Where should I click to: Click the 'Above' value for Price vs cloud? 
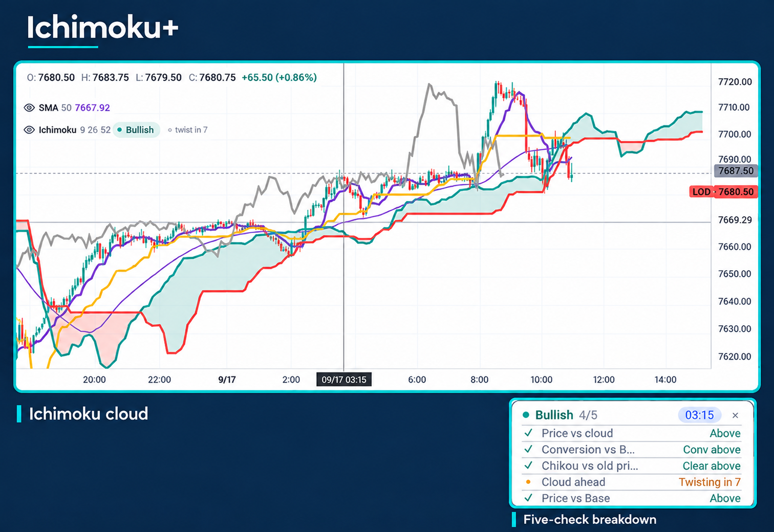click(x=725, y=433)
